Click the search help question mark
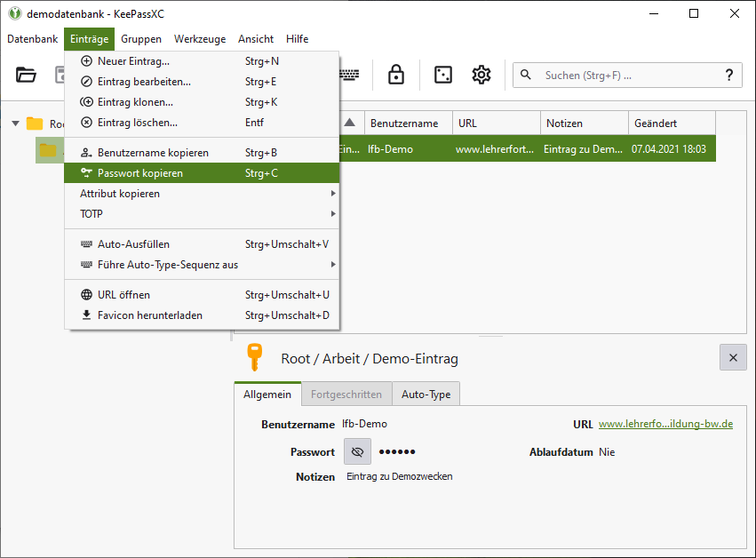Screen dimensions: 756x558 point(729,76)
